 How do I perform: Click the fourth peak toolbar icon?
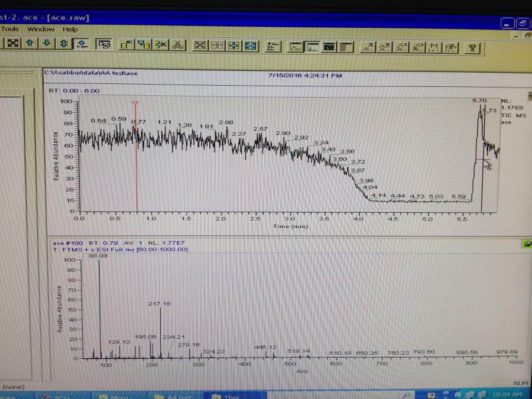418,48
